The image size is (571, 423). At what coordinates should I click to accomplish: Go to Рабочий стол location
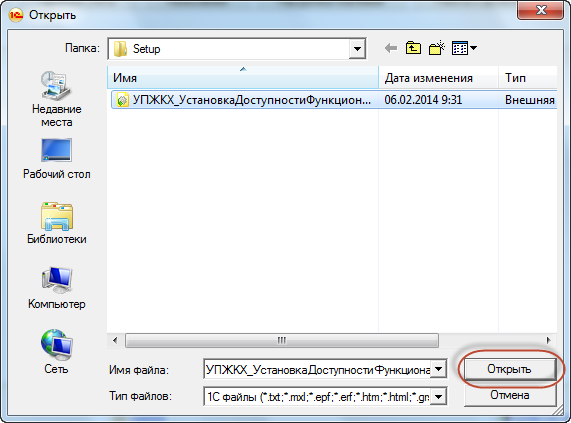[56, 159]
